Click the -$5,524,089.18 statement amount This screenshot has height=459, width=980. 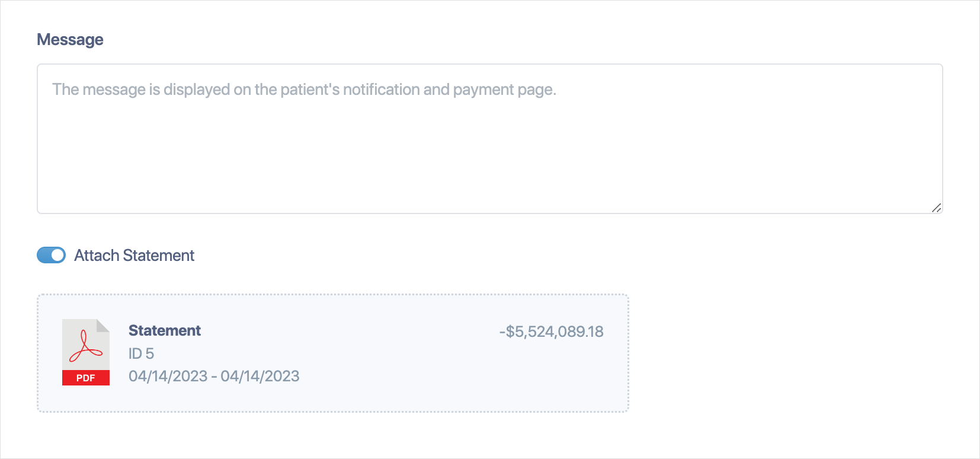pyautogui.click(x=551, y=332)
